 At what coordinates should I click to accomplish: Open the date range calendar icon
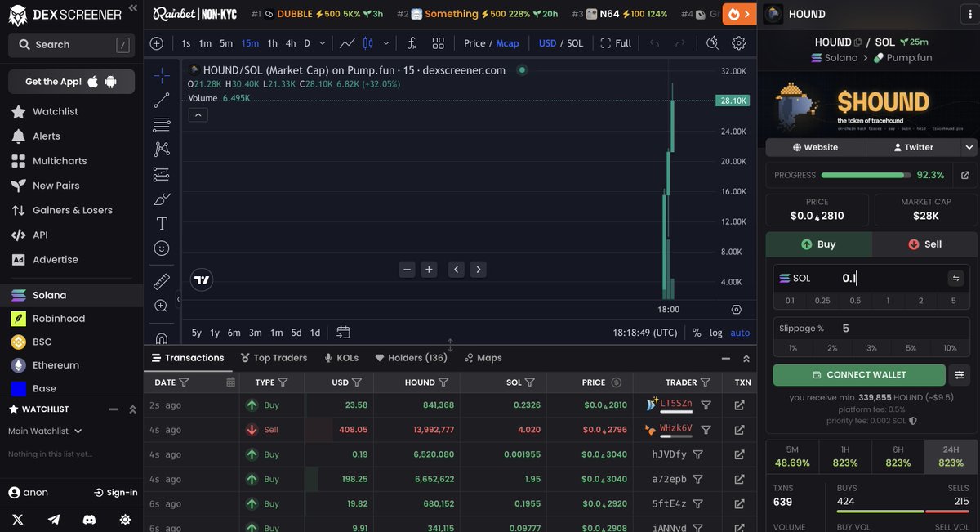click(343, 333)
